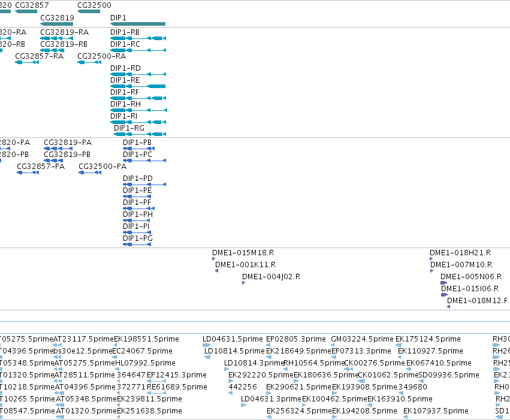Click the EK110927.5prime EST label
This screenshot has height=420, width=510.
click(x=431, y=352)
